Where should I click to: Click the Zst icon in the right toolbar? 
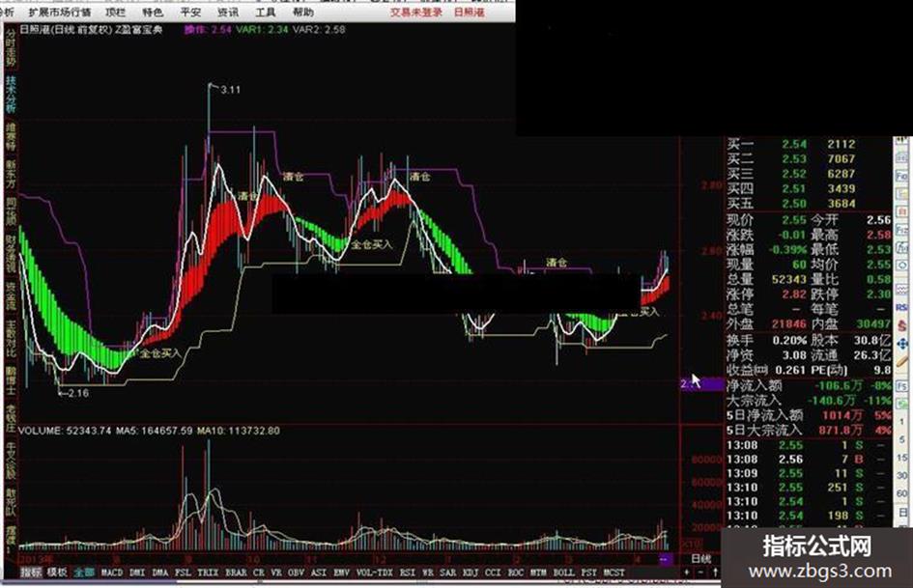(902, 248)
